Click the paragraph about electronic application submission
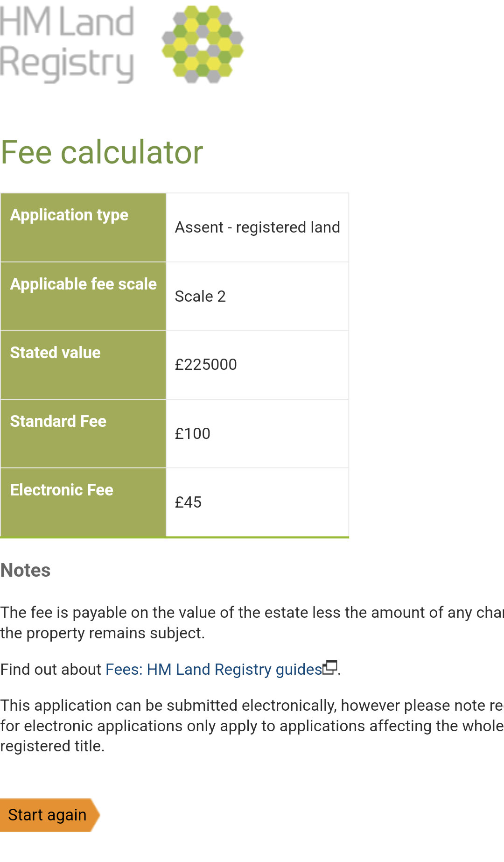This screenshot has width=504, height=862. 252,726
